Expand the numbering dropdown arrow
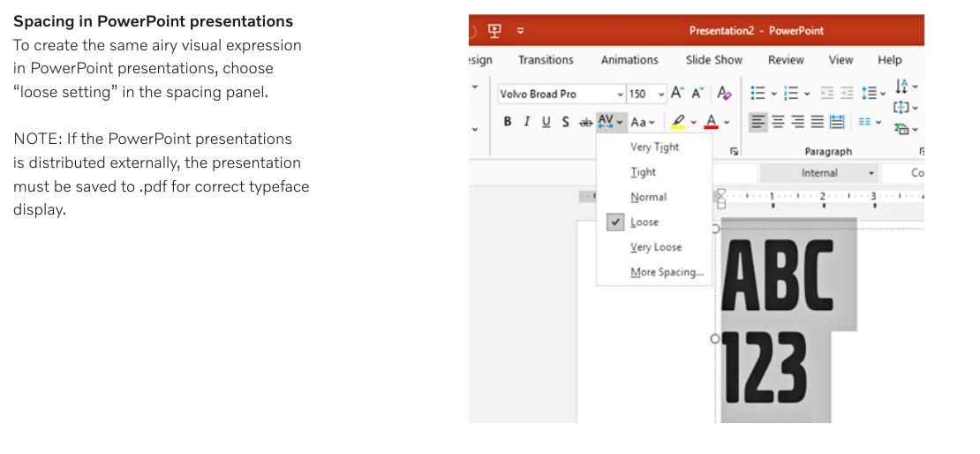 tap(807, 94)
